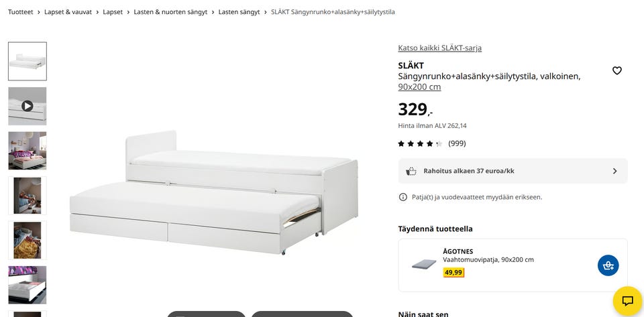The height and width of the screenshot is (317, 644).
Task: Open Lasten sängyt breadcrumb link
Action: point(239,12)
